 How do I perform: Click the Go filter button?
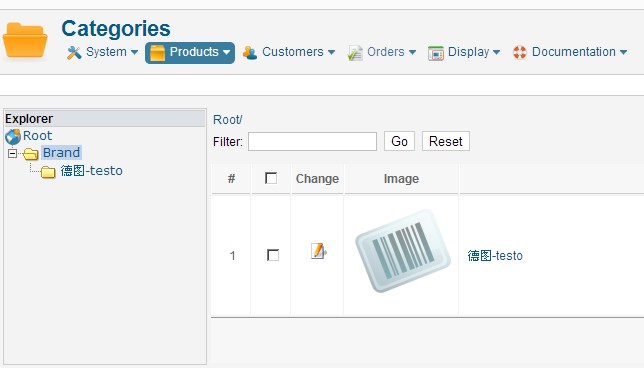click(x=399, y=141)
